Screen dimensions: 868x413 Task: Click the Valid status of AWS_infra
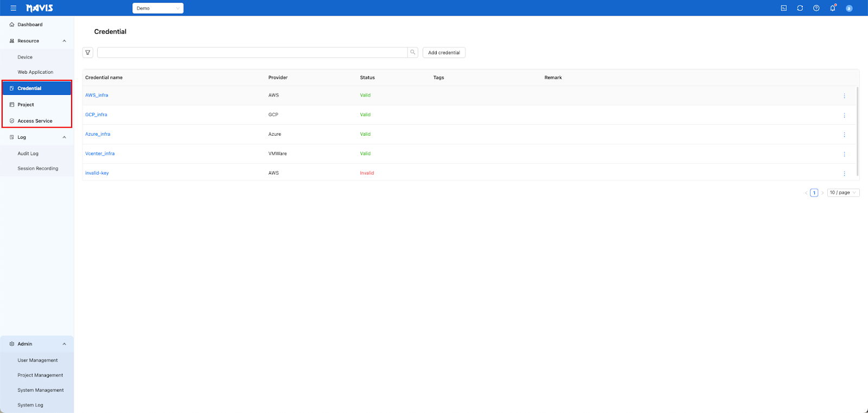tap(365, 96)
